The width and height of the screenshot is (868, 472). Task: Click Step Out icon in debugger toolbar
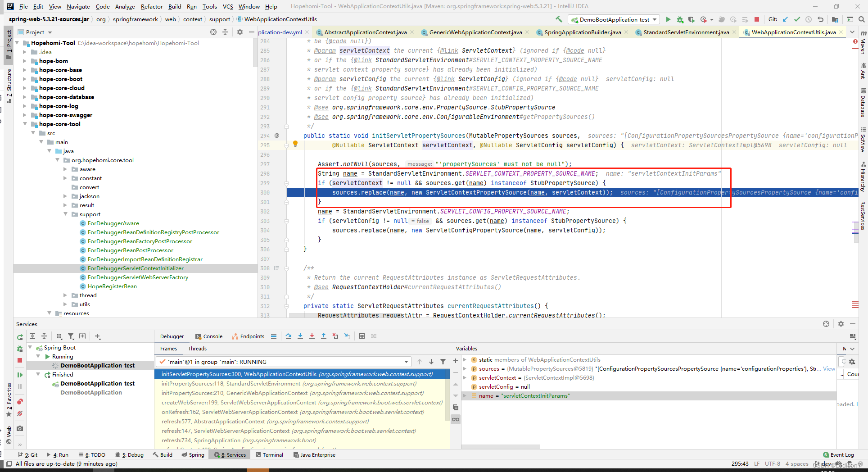pos(324,336)
